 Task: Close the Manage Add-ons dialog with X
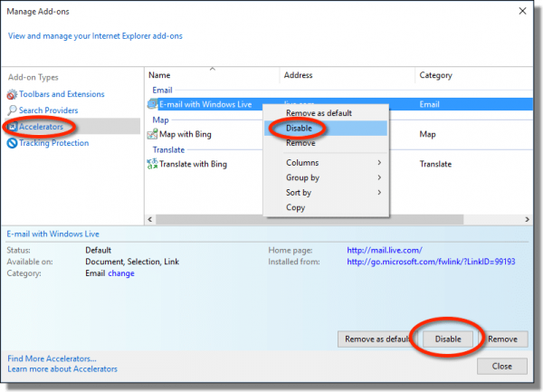tap(522, 11)
